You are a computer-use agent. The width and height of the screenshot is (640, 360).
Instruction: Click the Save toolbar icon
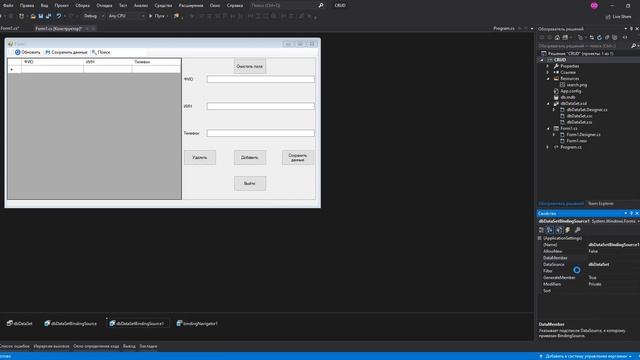41,16
